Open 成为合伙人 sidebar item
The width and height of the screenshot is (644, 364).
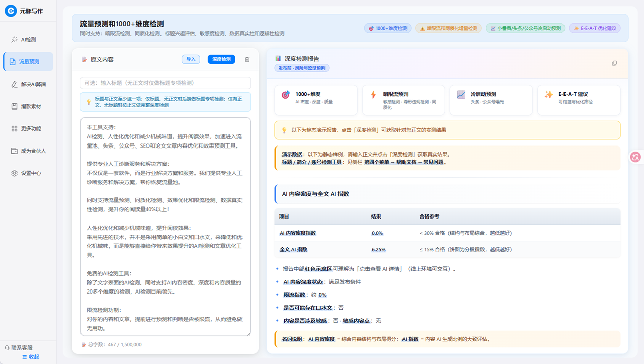pyautogui.click(x=28, y=151)
